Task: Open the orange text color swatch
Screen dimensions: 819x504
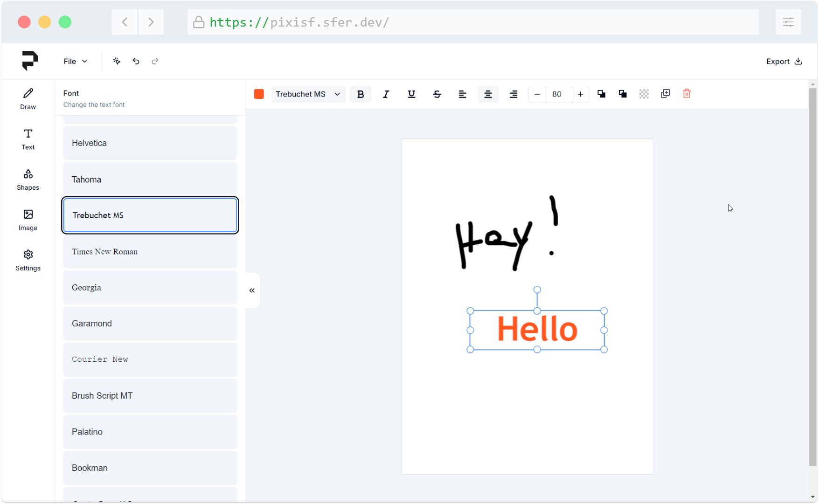Action: click(x=259, y=94)
